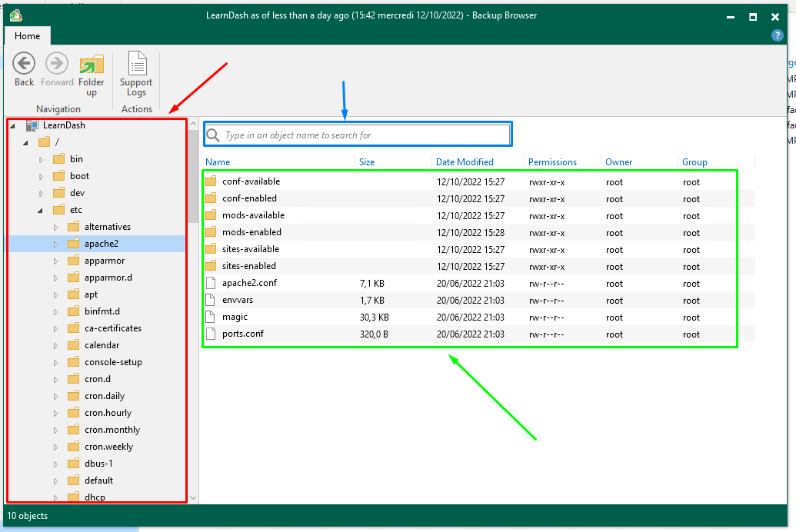Select the cron.d folder in tree

click(98, 379)
